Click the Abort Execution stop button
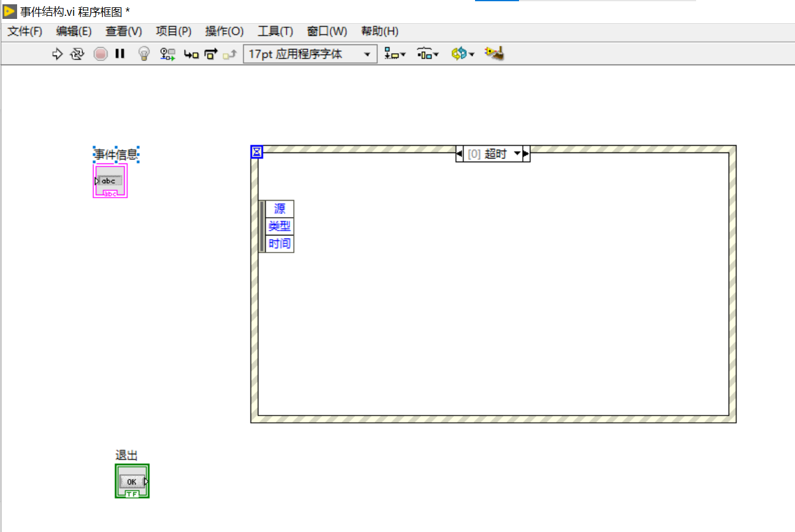The image size is (795, 532). (101, 54)
